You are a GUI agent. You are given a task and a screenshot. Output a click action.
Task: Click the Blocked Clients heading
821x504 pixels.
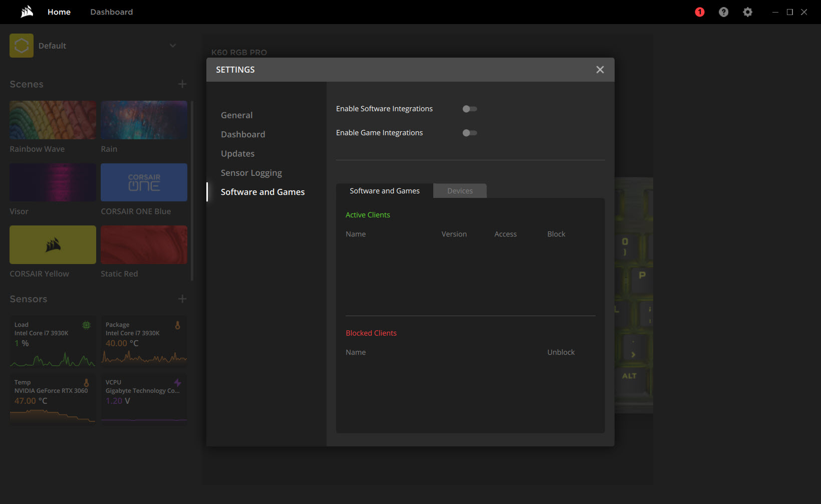(x=371, y=333)
